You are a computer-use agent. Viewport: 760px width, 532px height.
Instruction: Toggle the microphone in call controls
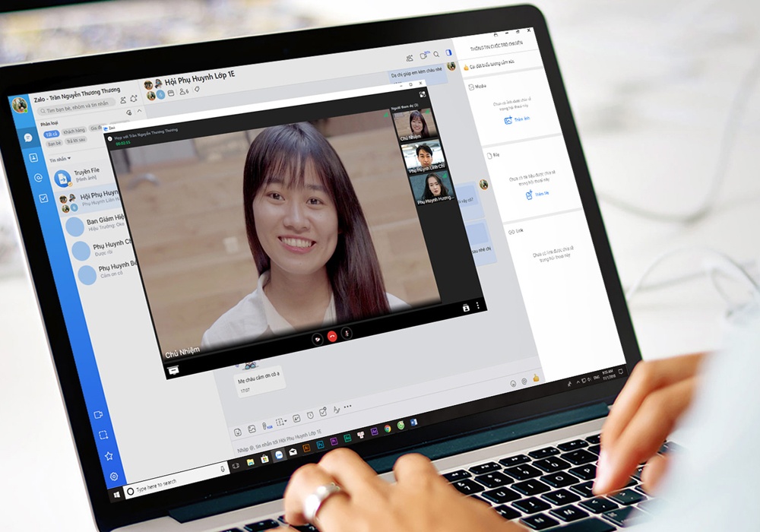click(x=347, y=333)
